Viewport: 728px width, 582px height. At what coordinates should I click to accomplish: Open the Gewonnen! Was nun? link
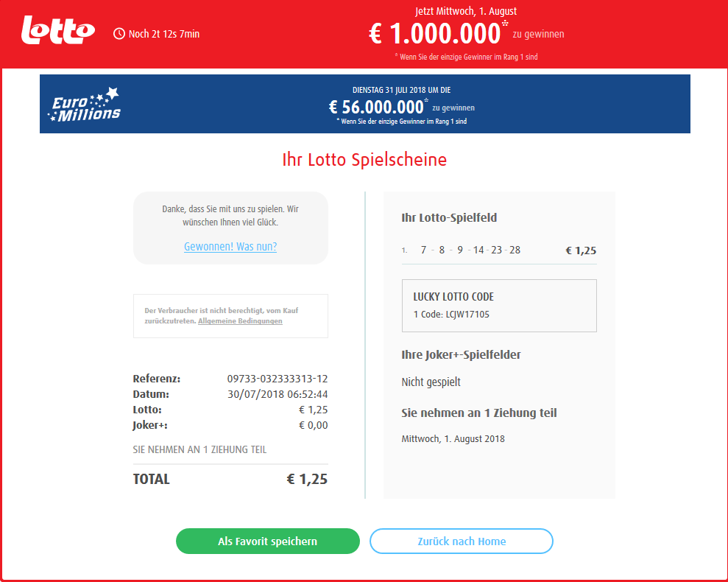pos(230,246)
